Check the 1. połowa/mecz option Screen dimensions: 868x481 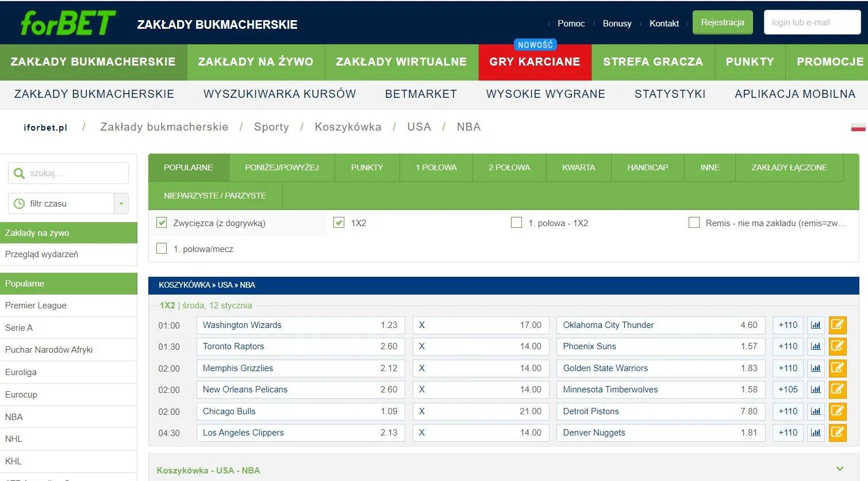pos(162,248)
